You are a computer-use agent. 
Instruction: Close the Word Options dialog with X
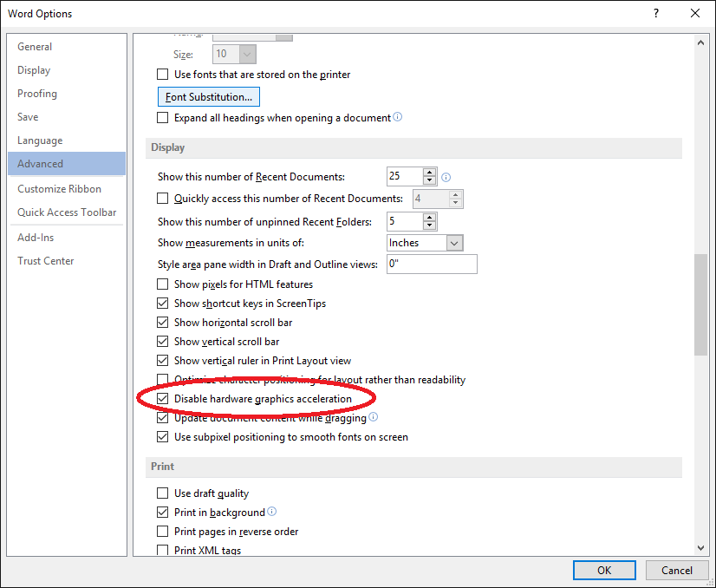tap(695, 13)
